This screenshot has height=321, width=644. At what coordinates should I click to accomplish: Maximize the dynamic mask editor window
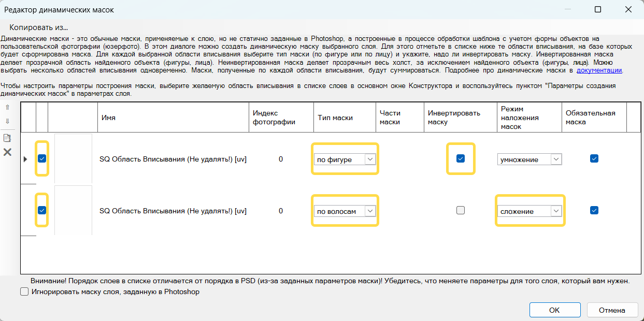coord(597,9)
